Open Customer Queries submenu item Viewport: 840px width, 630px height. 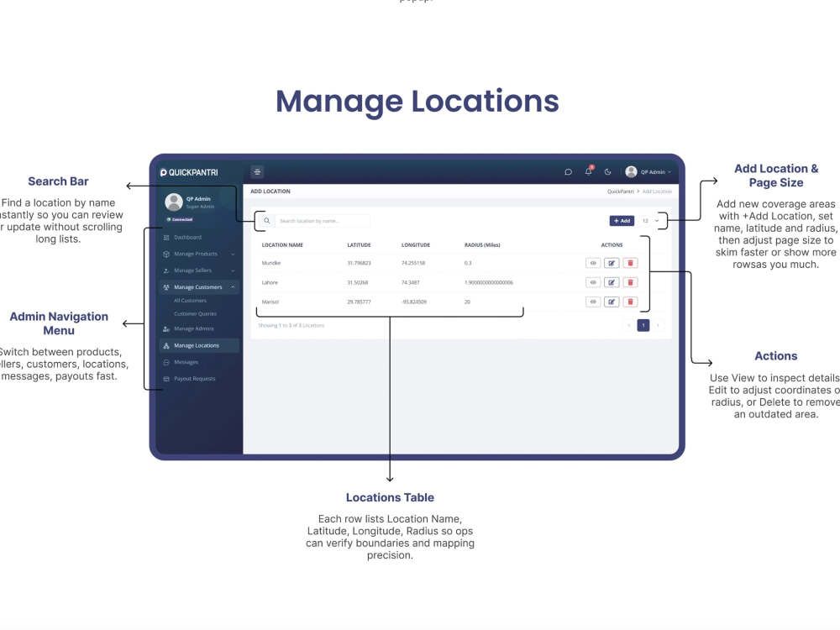point(195,314)
